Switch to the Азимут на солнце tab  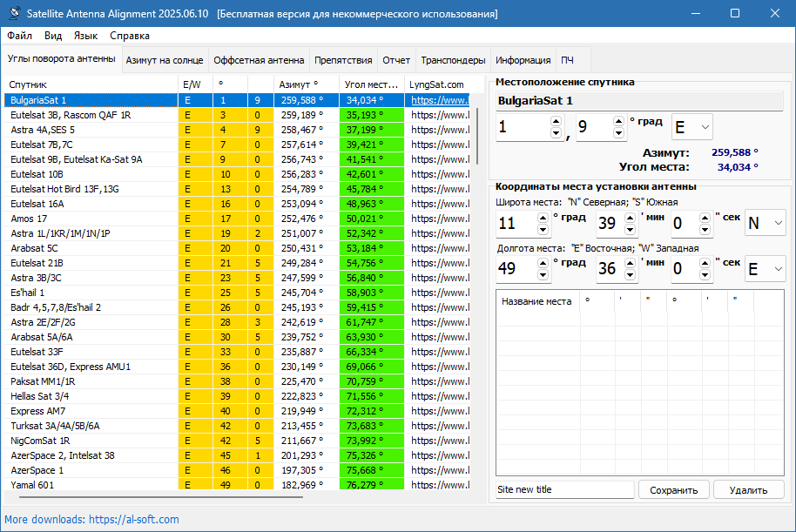[x=165, y=60]
